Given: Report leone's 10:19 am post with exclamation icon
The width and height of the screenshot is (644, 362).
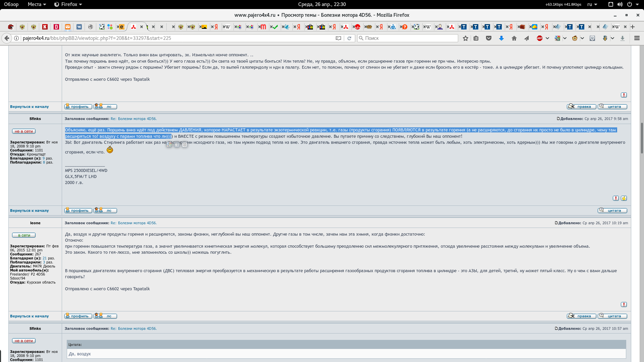Looking at the screenshot, I should click(x=624, y=305).
